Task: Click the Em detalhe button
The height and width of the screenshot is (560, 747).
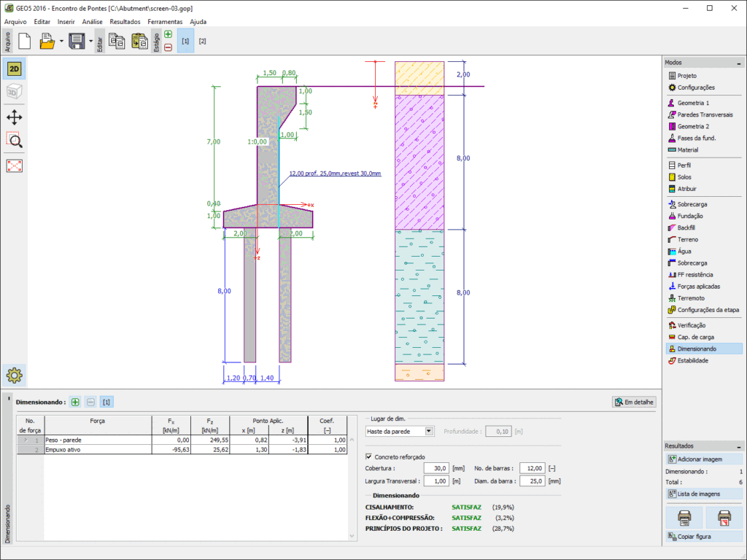Action: [634, 402]
